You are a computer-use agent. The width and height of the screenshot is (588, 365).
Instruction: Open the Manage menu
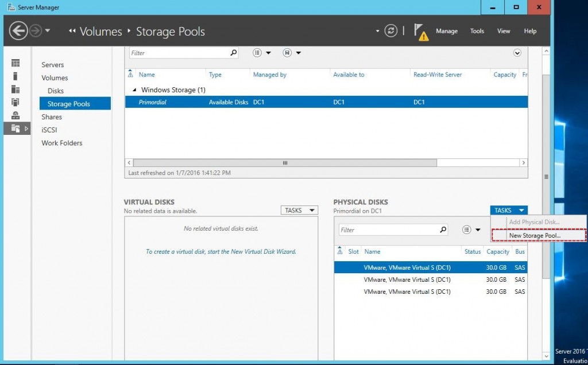(x=447, y=32)
